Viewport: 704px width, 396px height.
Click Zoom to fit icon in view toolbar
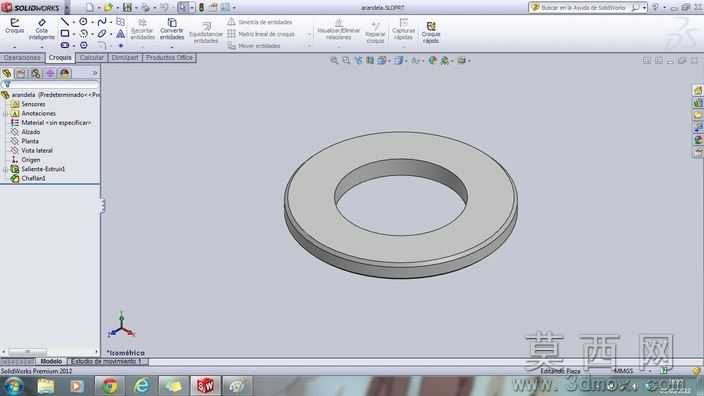coord(334,60)
